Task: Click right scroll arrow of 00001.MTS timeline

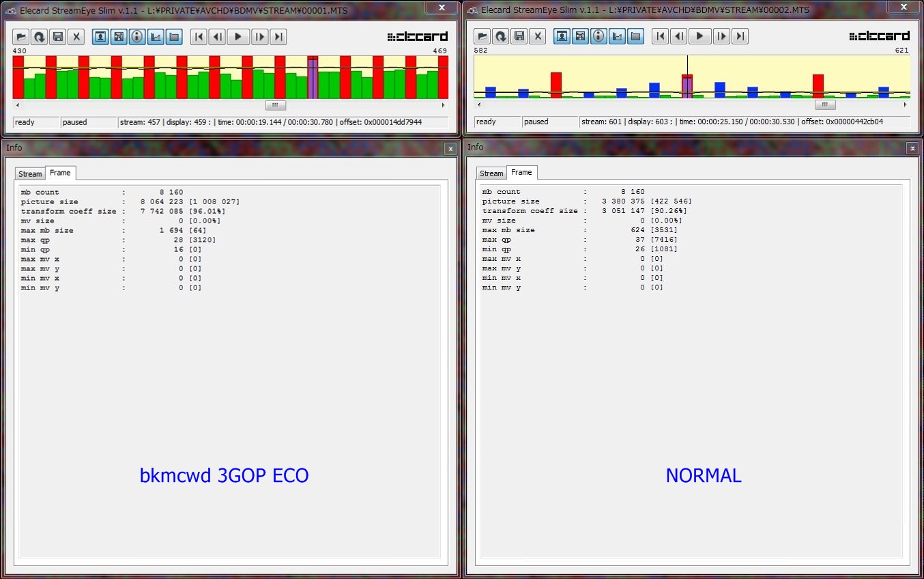Action: [444, 105]
